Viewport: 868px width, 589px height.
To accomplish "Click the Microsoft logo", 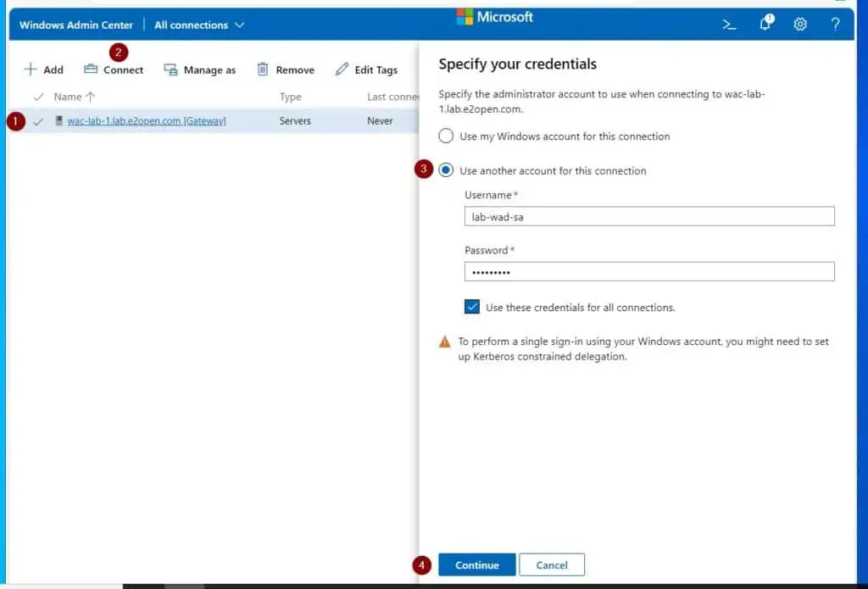I will tap(465, 17).
